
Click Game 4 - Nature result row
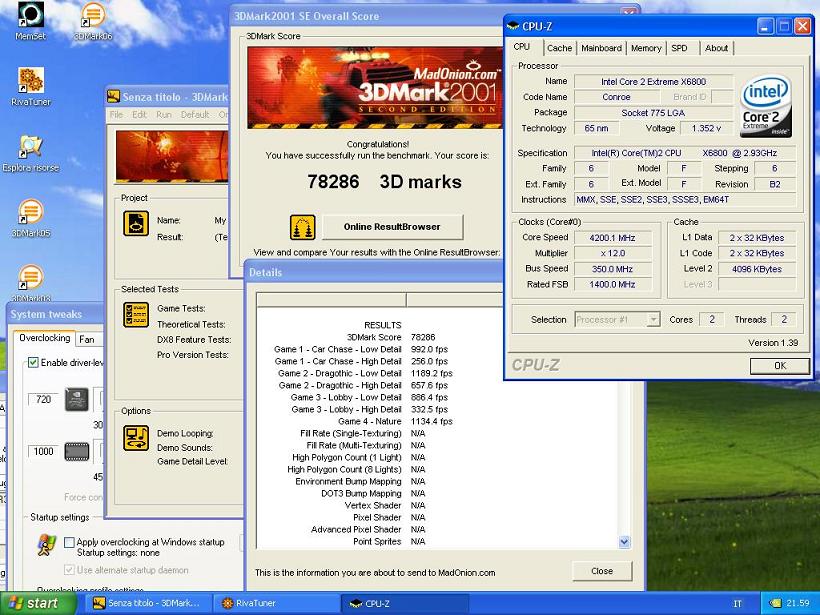coord(395,422)
